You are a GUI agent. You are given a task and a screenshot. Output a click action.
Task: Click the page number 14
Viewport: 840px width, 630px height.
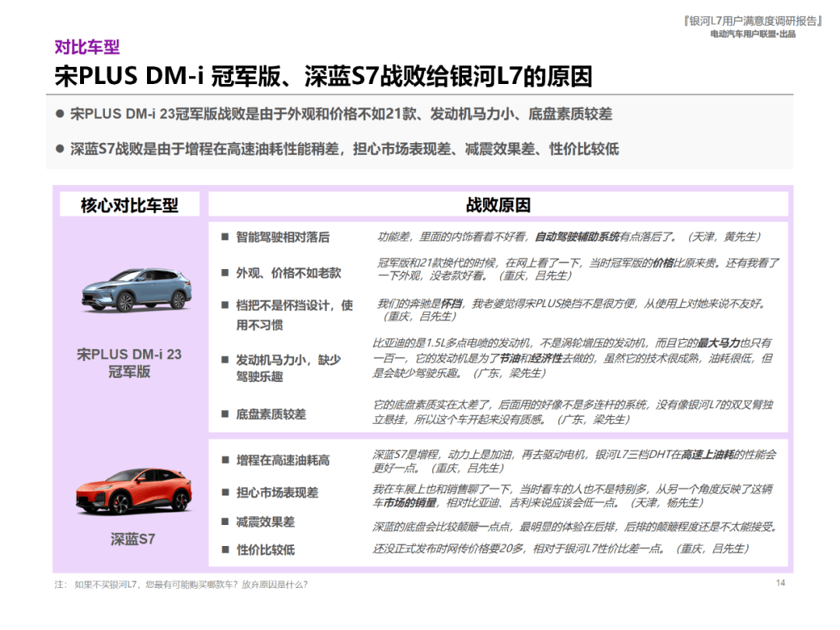(781, 583)
